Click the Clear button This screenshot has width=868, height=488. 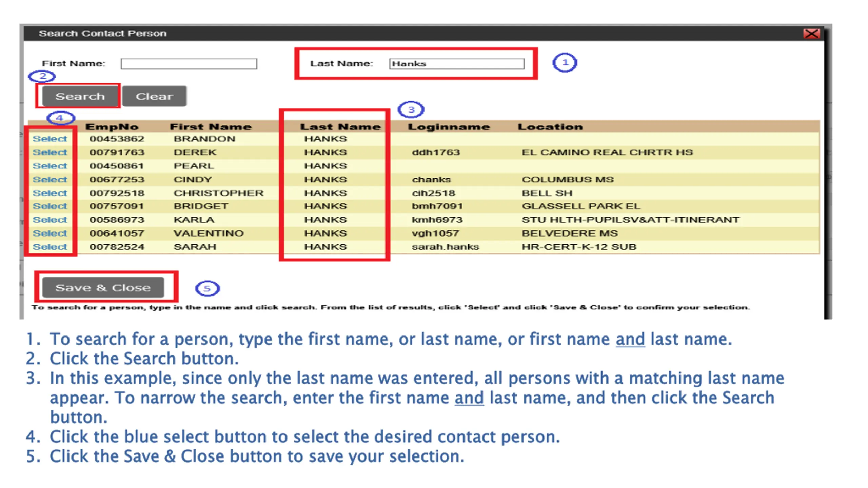(x=154, y=96)
